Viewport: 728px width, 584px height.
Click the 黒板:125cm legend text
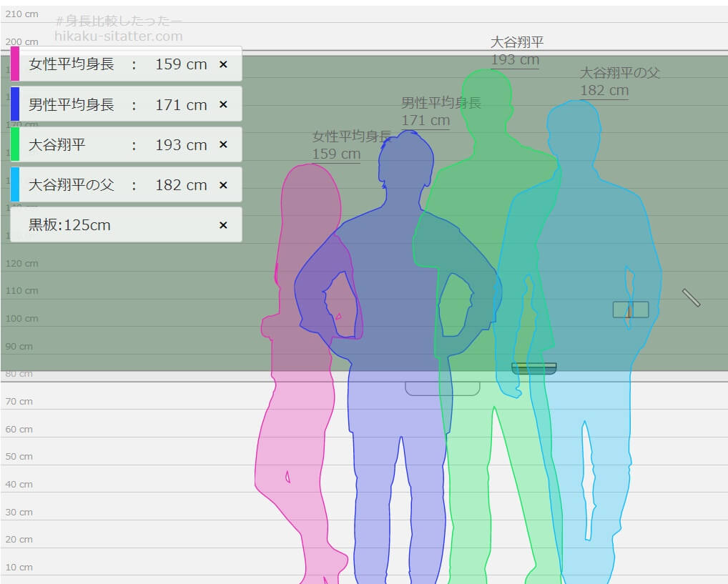[69, 225]
